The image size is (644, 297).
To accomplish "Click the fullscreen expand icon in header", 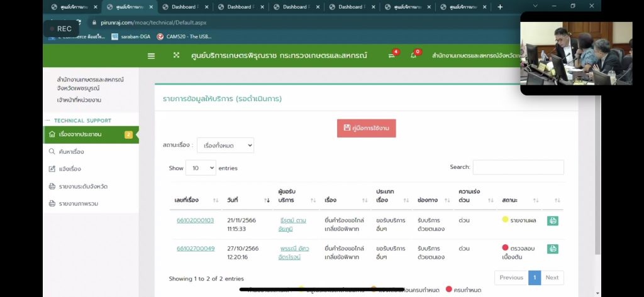I will point(176,55).
